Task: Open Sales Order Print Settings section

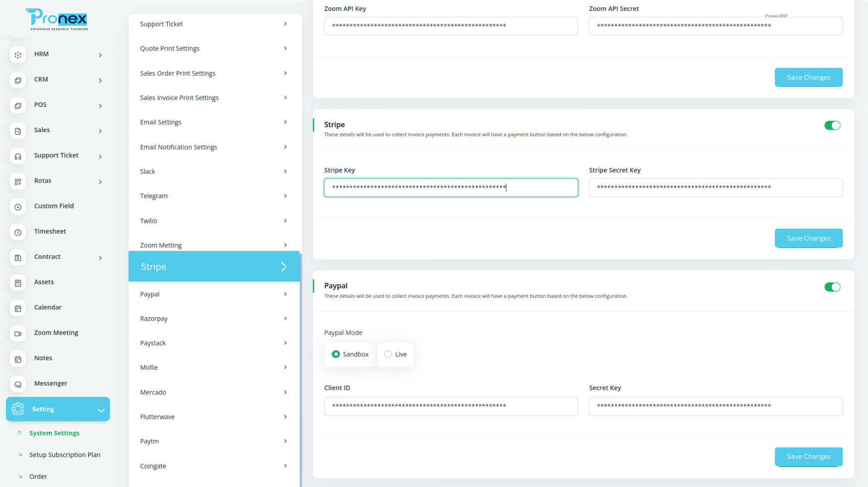Action: 214,73
